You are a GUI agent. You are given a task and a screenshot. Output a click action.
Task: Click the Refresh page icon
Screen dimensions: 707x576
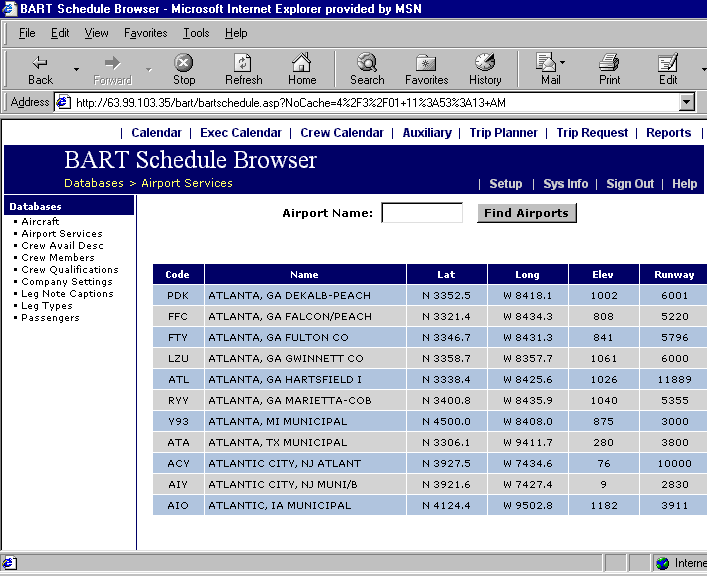243,63
